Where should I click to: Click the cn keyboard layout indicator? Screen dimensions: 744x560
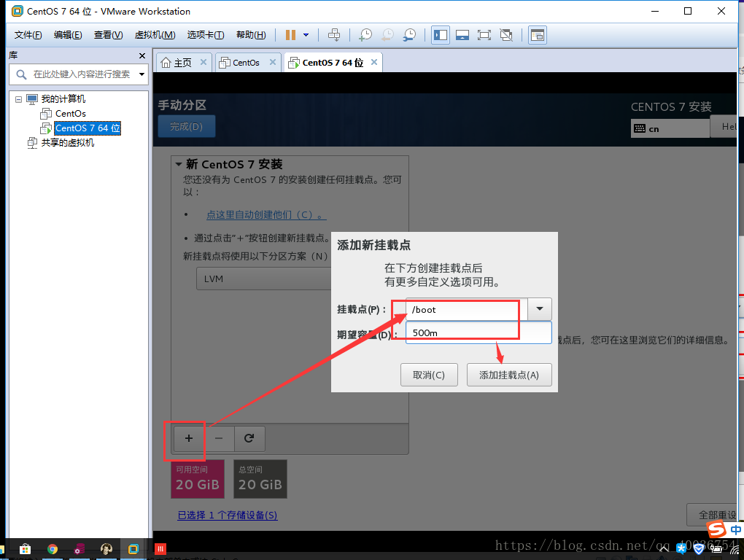[x=670, y=128]
